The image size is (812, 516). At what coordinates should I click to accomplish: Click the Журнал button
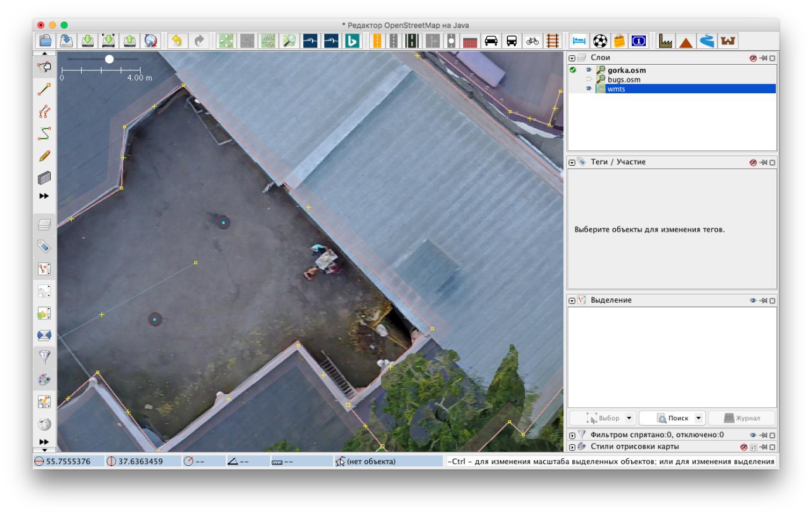coord(742,418)
